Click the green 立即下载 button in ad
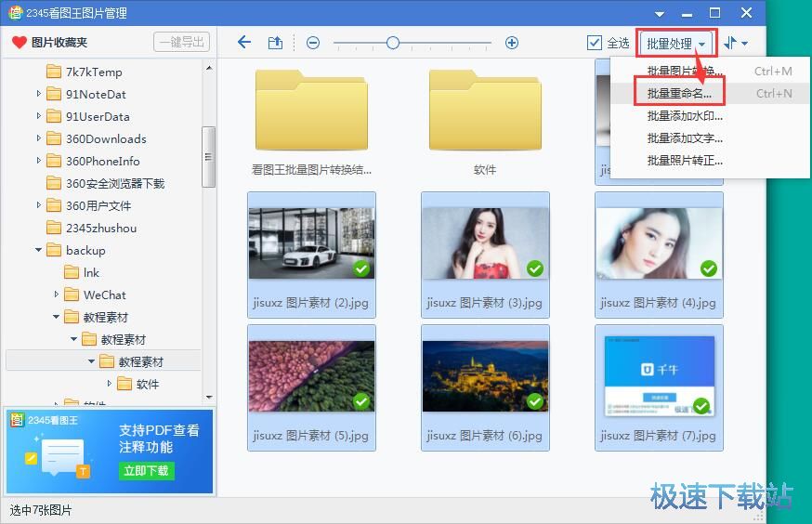This screenshot has width=812, height=524. click(x=147, y=471)
